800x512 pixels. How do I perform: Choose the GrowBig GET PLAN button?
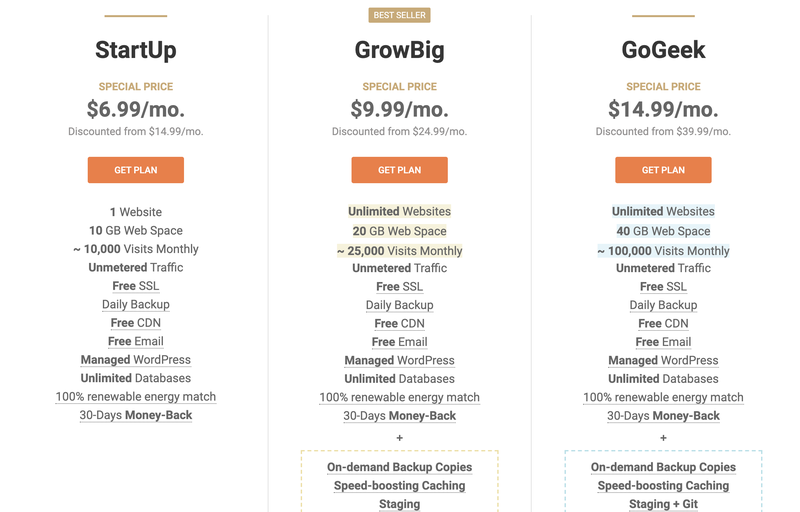[x=399, y=170]
